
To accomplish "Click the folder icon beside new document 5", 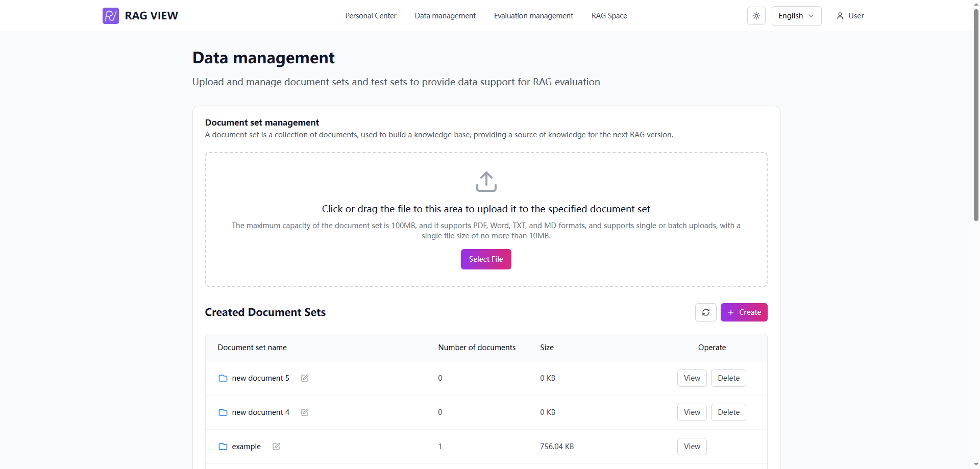I will coord(223,378).
